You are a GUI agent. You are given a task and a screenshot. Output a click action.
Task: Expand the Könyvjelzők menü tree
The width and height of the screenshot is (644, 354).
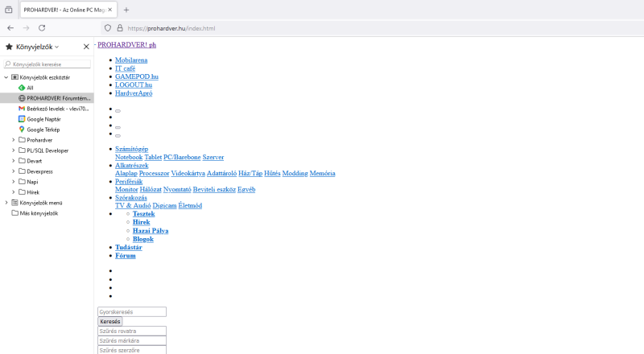point(6,203)
